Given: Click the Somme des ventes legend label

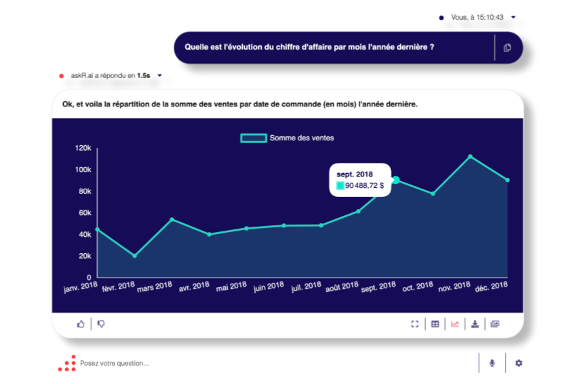Looking at the screenshot, I should click(x=302, y=138).
